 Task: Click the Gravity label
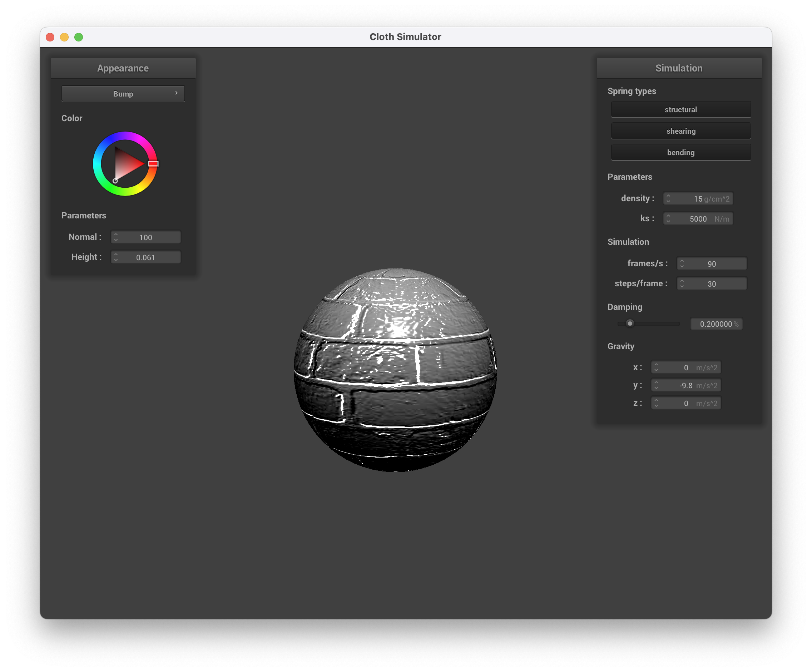tap(620, 346)
